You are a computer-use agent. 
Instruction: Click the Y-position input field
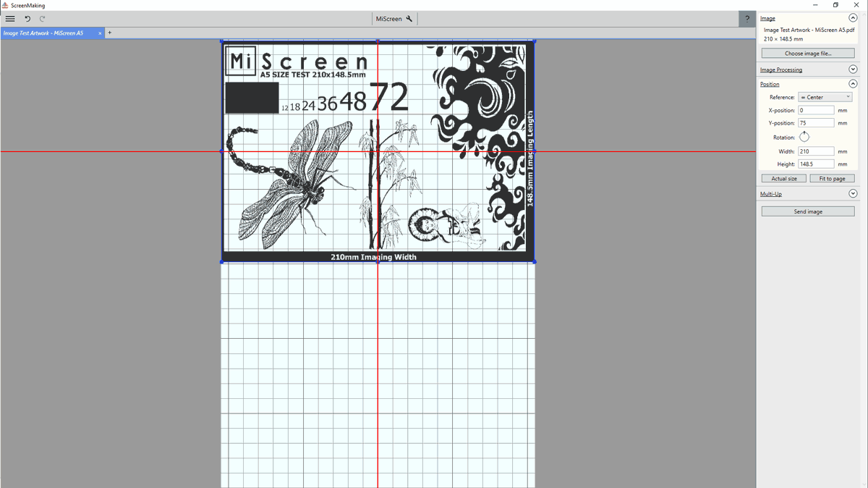click(816, 123)
